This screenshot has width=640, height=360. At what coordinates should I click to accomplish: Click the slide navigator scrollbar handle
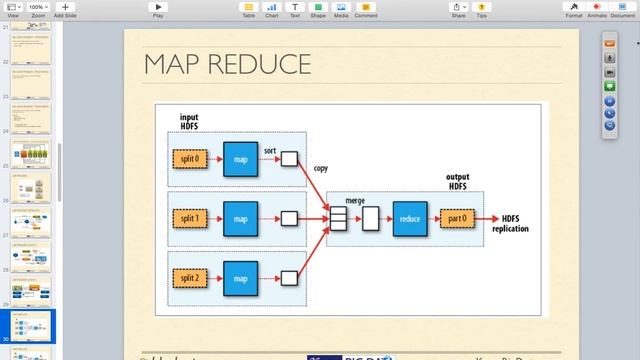click(x=60, y=172)
